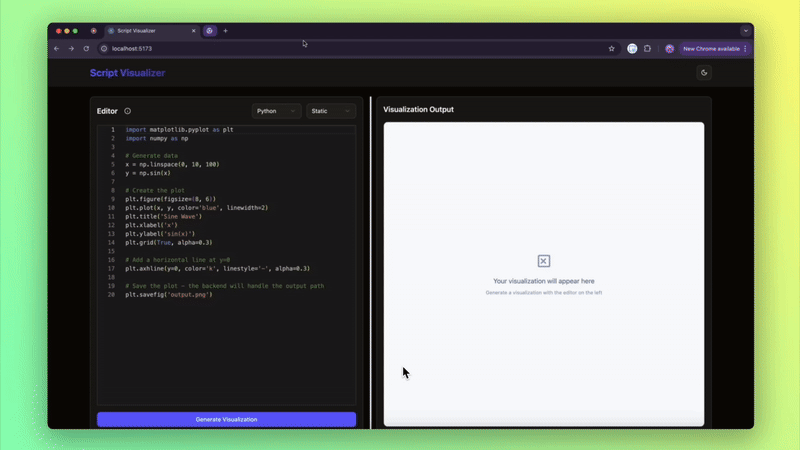Open the extensions puzzle icon

tap(647, 48)
